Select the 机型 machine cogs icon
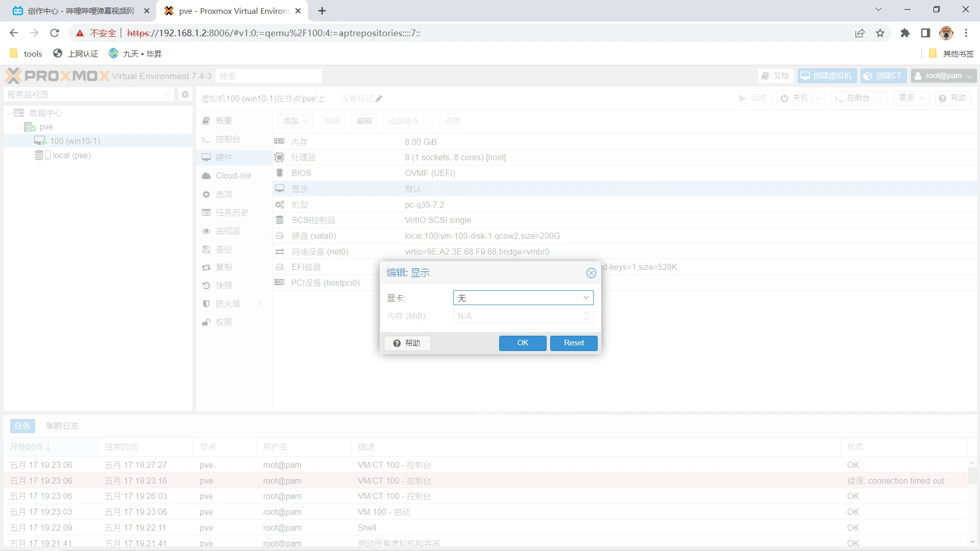 pos(280,205)
